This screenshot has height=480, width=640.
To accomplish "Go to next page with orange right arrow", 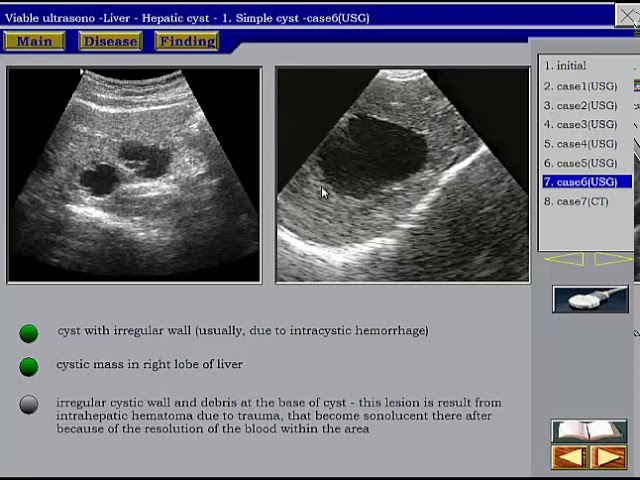I will click(x=608, y=457).
